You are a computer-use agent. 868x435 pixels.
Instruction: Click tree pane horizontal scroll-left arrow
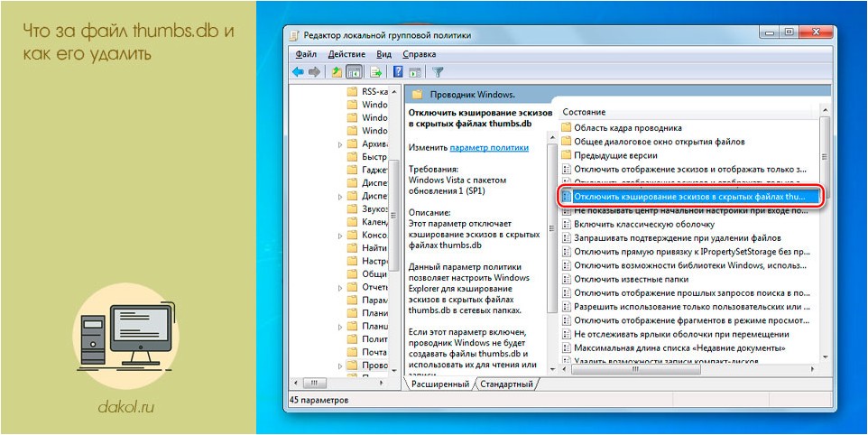pos(295,383)
